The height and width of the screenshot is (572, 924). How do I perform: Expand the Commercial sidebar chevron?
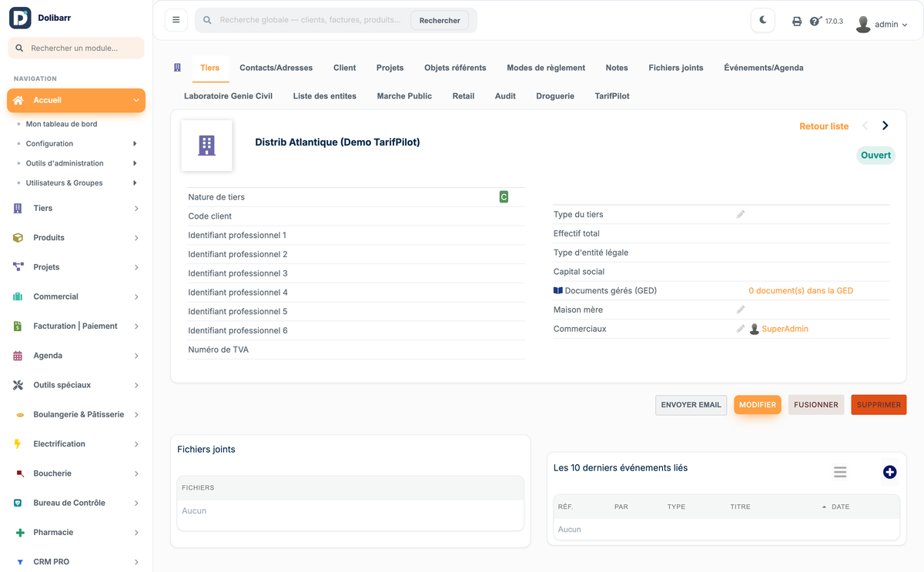[136, 297]
